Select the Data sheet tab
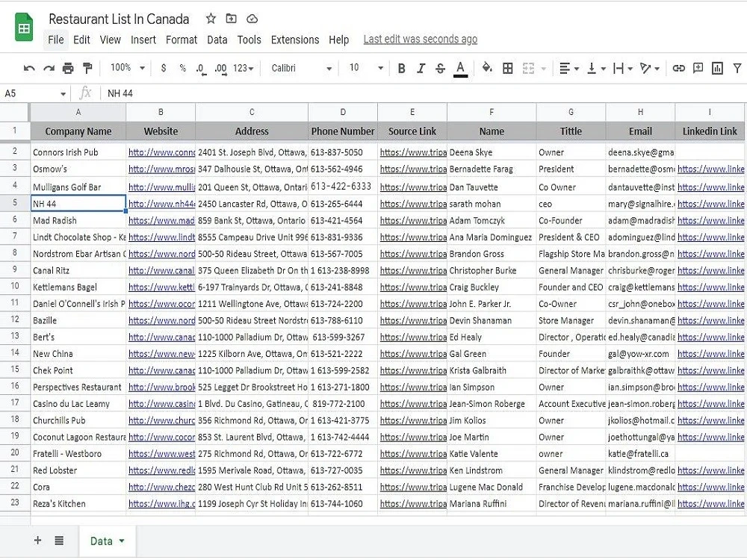The width and height of the screenshot is (747, 560). [107, 541]
